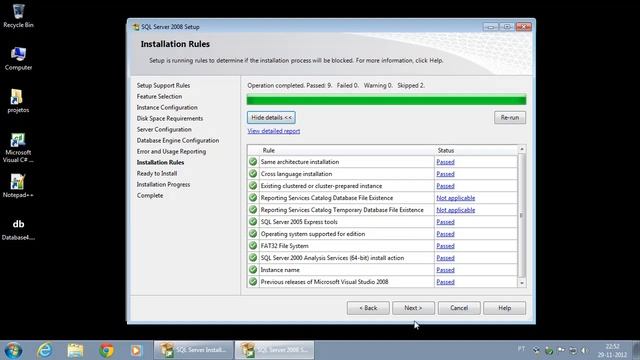Open Passed status for Same architecture installation
Image resolution: width=640 pixels, height=360 pixels.
[x=445, y=162]
